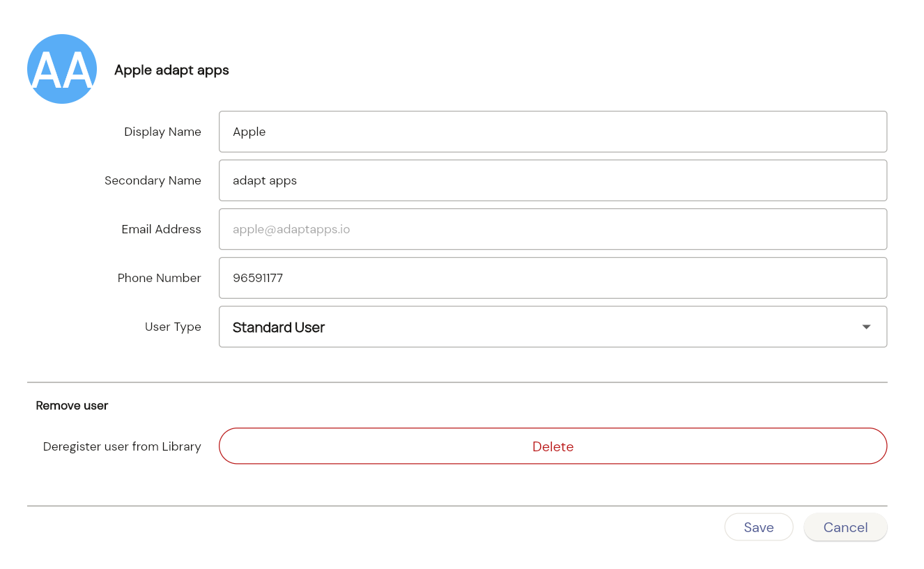Click the "Deregister user from Library" label
Screen dimensions: 924x569
coord(122,446)
